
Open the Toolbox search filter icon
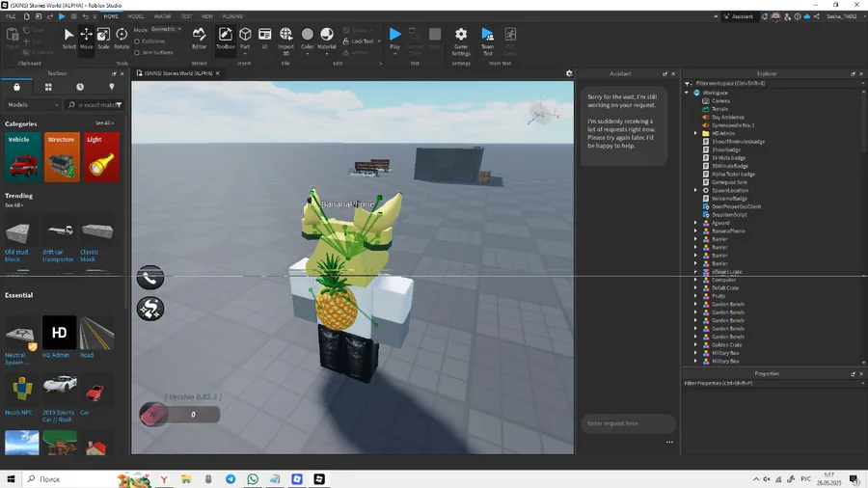click(x=119, y=104)
